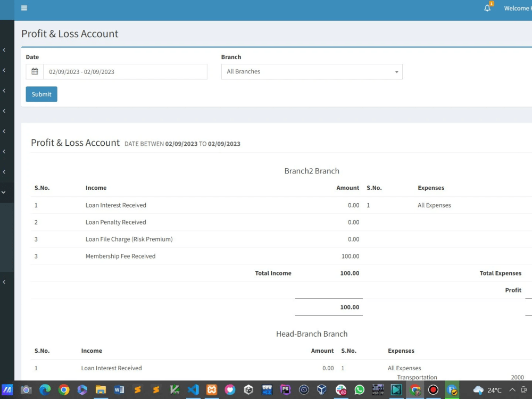Click the Submit button

click(x=41, y=94)
